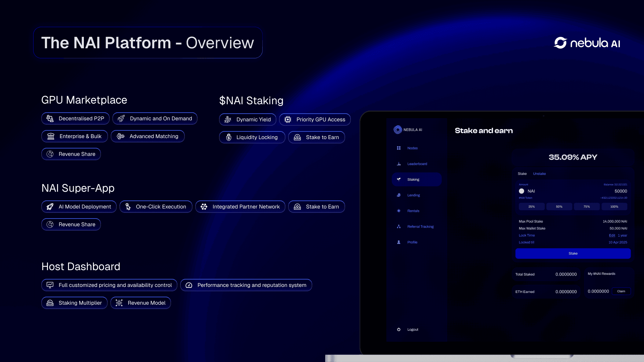Click the Advanced Matching icon

pyautogui.click(x=120, y=136)
